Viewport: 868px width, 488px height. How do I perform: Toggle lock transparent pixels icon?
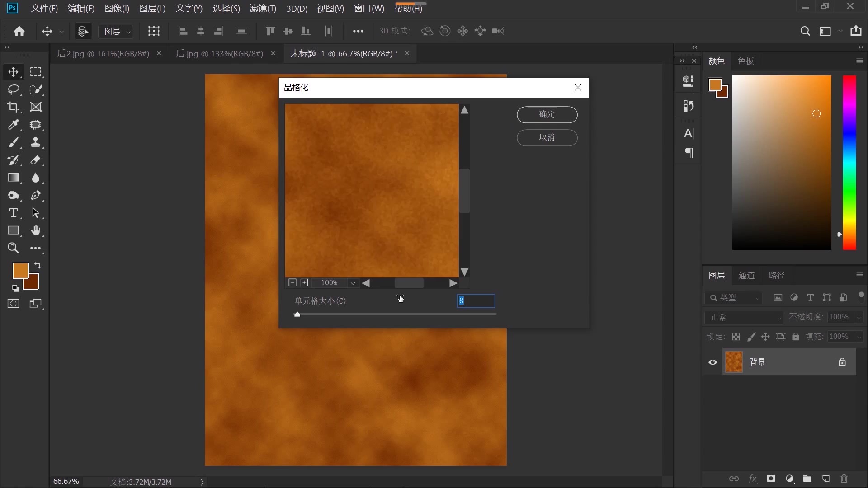point(736,337)
